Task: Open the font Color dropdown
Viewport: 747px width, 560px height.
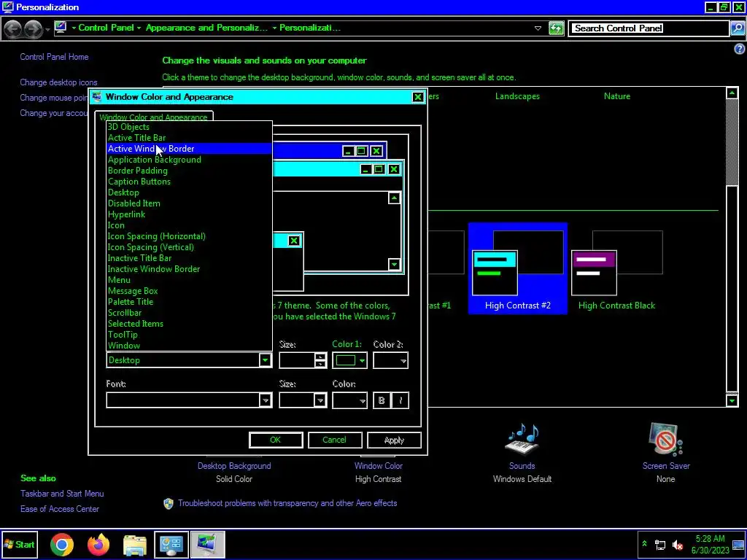Action: (x=349, y=400)
